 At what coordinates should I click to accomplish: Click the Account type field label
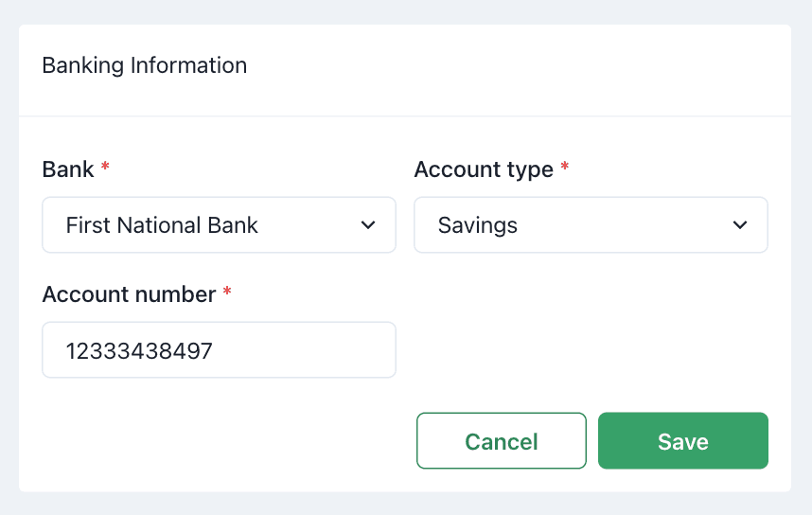pos(484,169)
